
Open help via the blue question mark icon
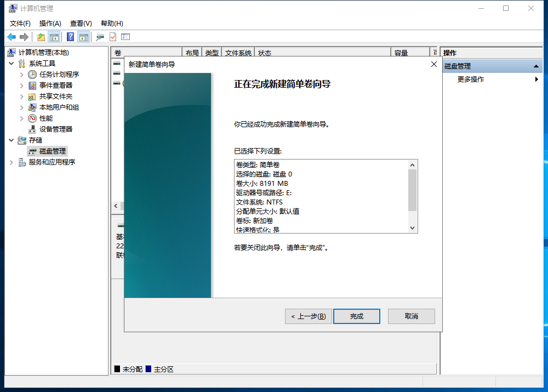[71, 36]
